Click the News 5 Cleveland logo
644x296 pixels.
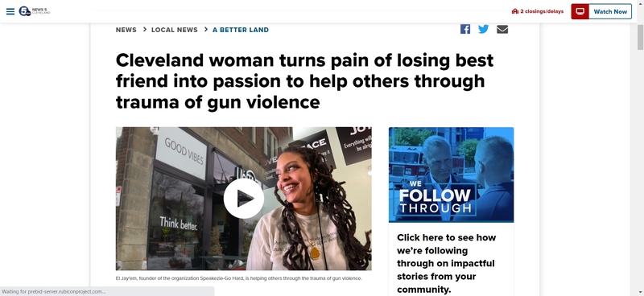click(x=35, y=11)
